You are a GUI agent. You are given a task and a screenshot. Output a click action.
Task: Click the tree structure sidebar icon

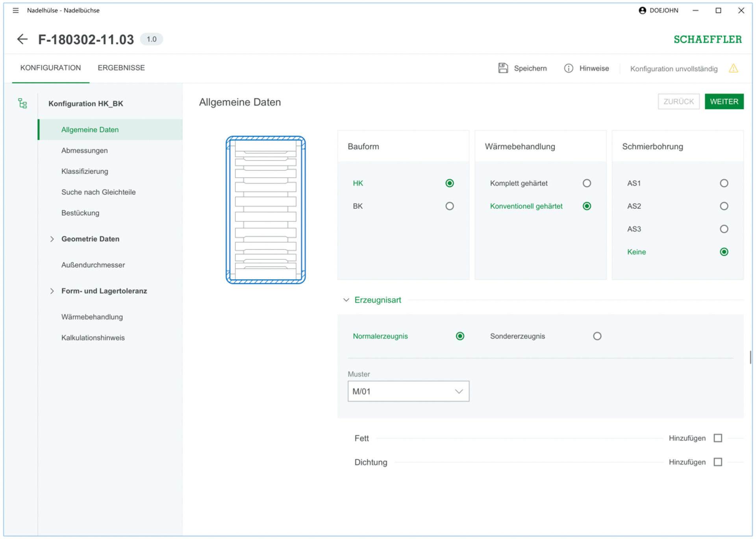click(22, 104)
